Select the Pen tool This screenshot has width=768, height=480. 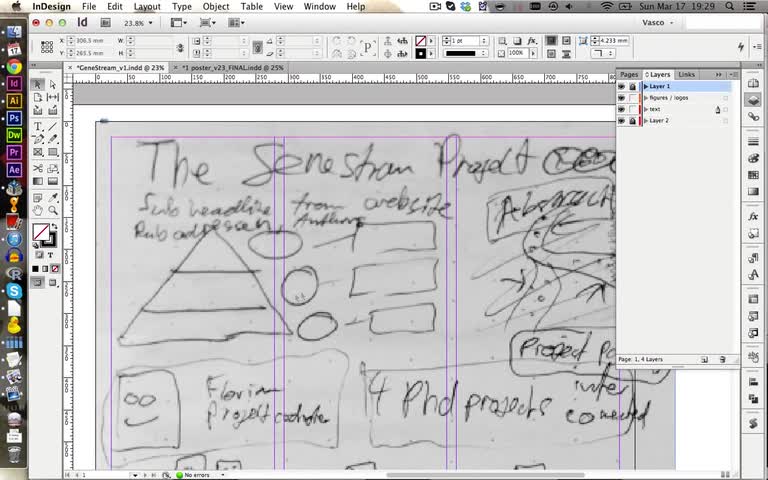point(38,140)
